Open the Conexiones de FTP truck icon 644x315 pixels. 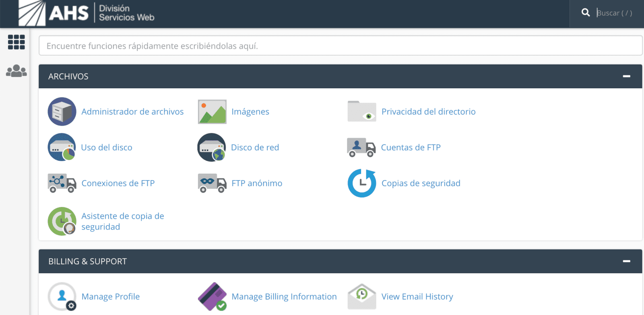[62, 183]
